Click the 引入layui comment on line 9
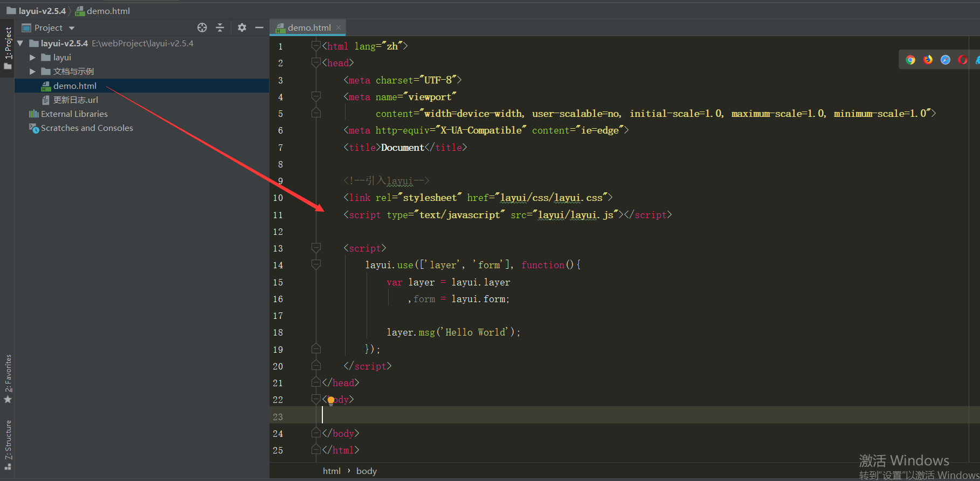 [x=386, y=181]
